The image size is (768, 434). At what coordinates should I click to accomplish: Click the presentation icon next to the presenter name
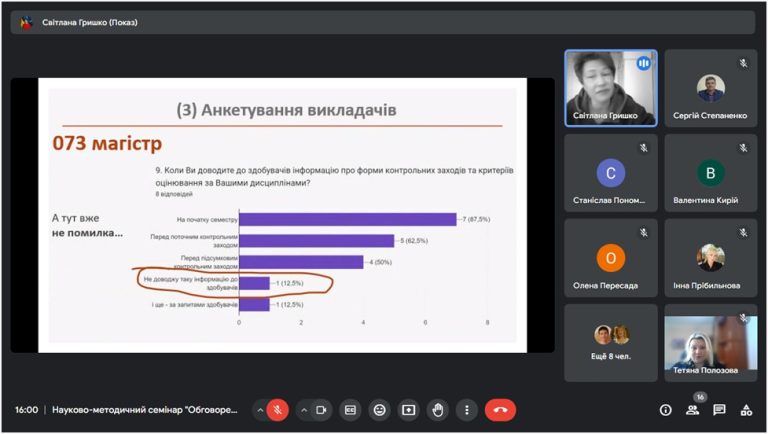tap(26, 23)
